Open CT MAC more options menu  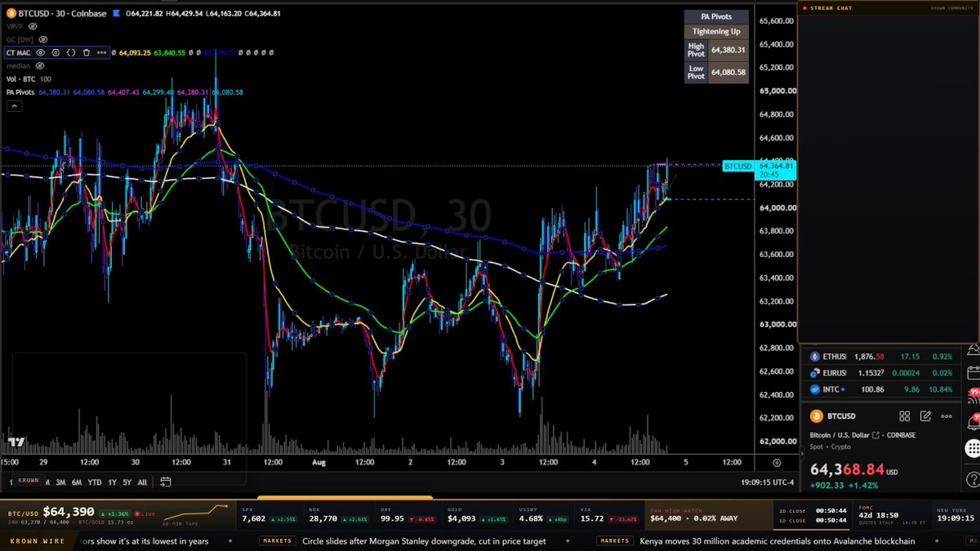coord(101,52)
